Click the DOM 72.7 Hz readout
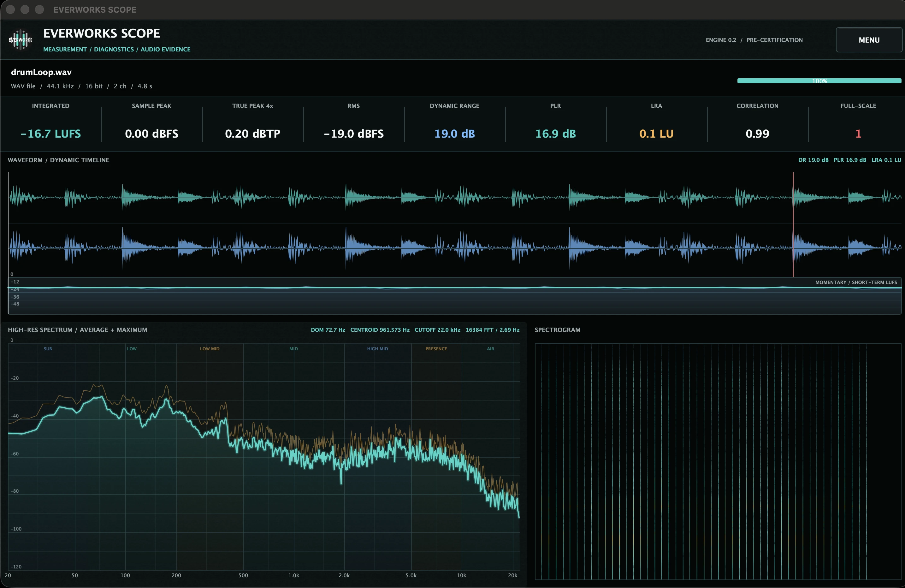 coord(328,330)
